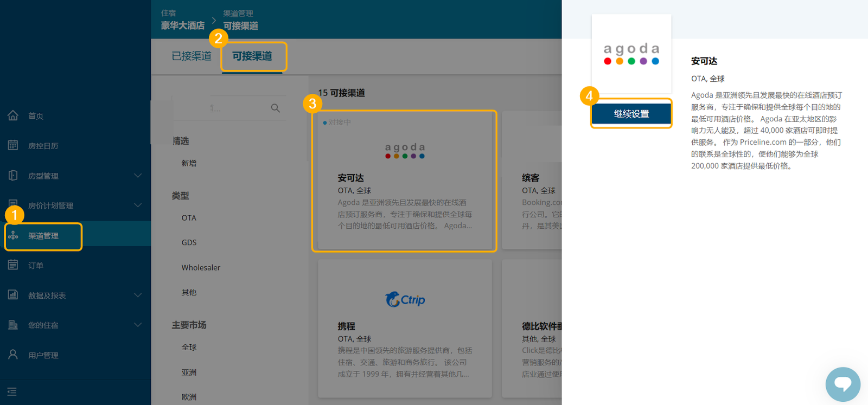Click the search magnifier icon
This screenshot has width=868, height=405.
(276, 108)
